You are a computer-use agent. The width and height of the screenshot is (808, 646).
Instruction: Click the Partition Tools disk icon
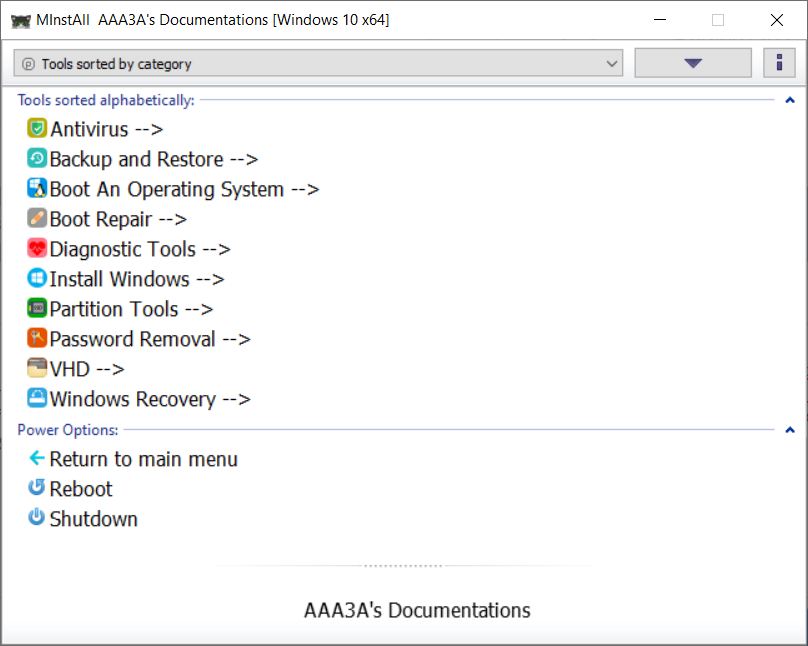click(37, 308)
